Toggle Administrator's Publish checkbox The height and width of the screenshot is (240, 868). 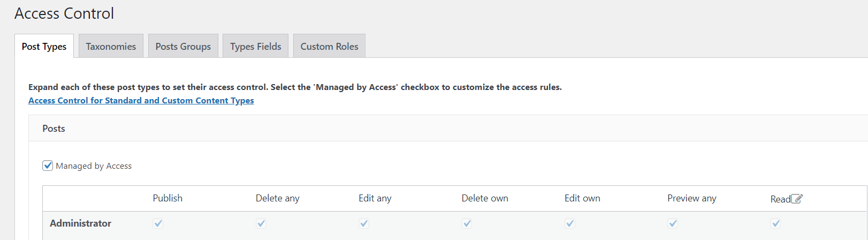tap(158, 223)
